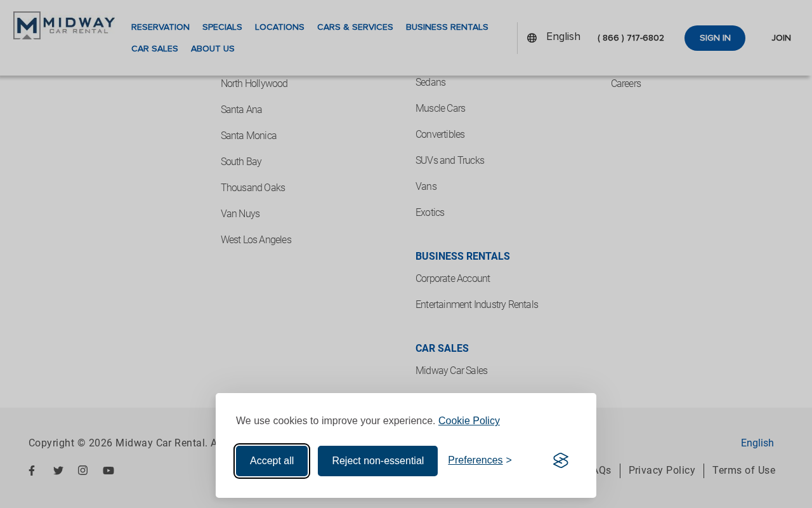View Convertibles category
The width and height of the screenshot is (812, 508).
[440, 135]
